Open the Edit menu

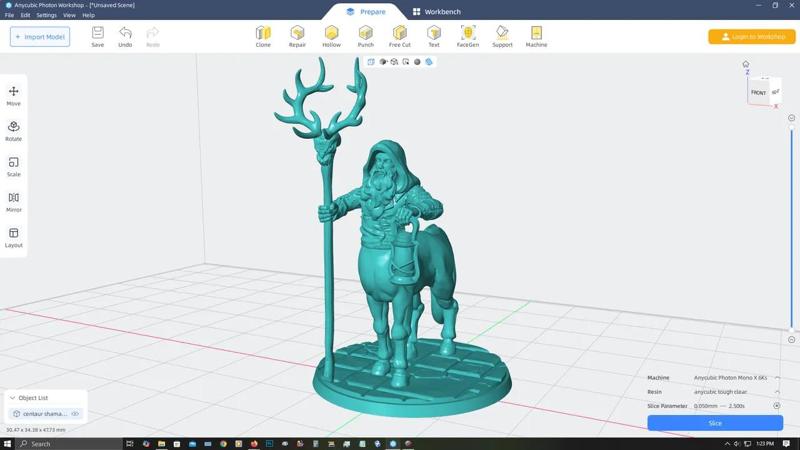pos(26,15)
